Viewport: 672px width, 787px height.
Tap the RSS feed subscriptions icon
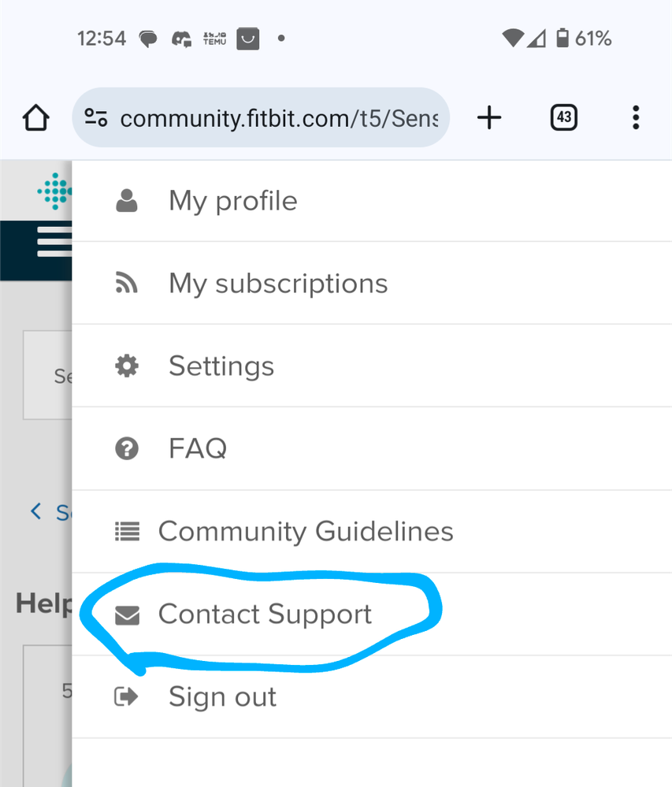127,283
